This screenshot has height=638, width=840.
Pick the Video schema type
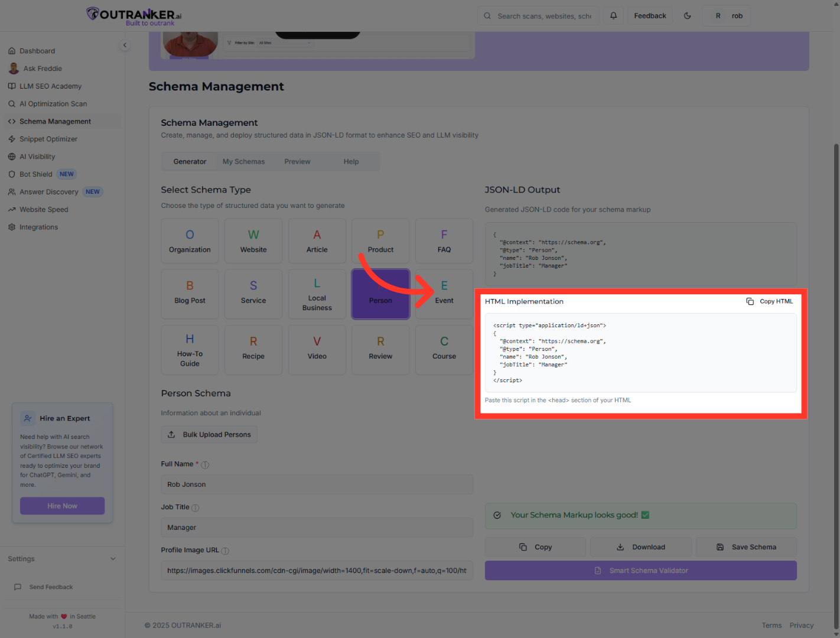(317, 350)
